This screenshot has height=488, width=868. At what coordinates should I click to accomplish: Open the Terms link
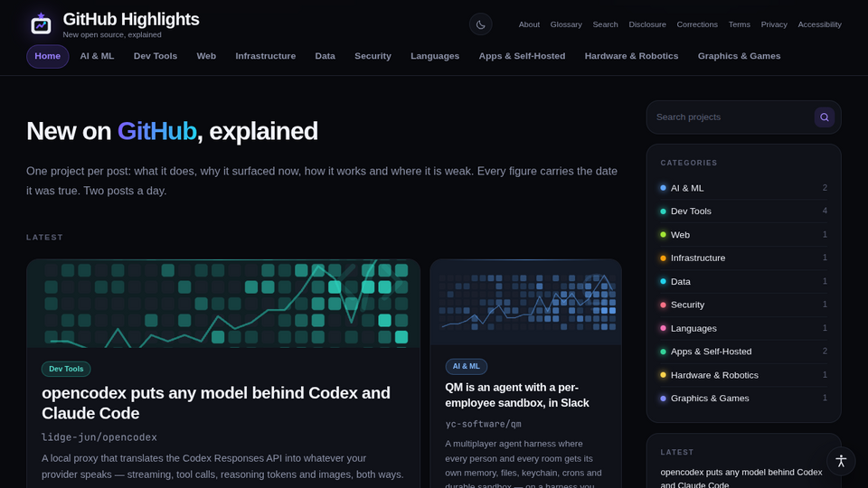739,24
